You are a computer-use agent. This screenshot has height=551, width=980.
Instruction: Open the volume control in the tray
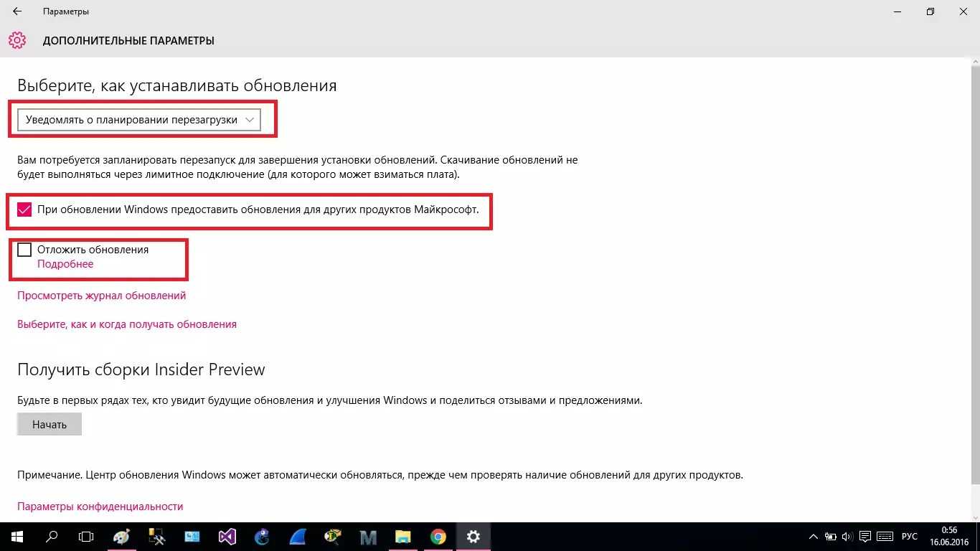(848, 537)
